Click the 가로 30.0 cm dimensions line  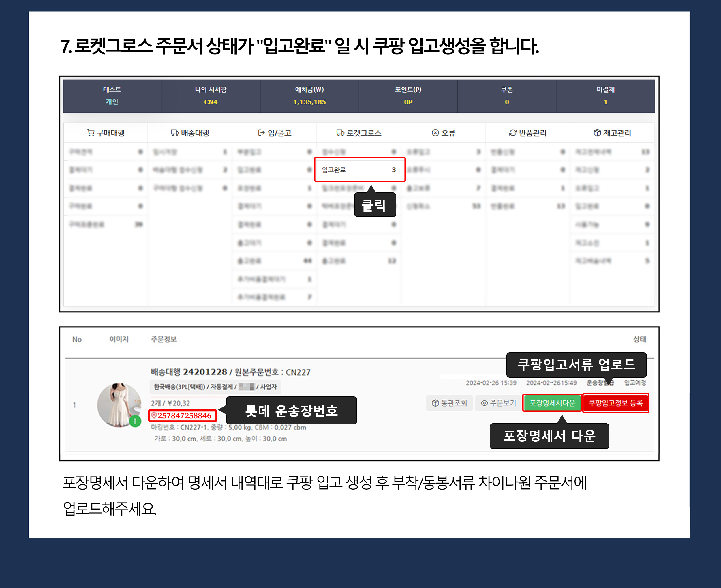[220, 439]
